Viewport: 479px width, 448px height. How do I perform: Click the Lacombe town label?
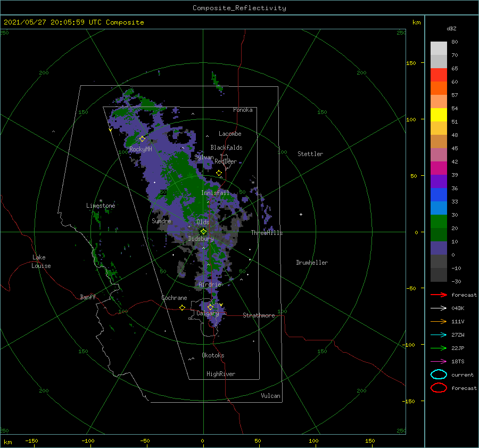pos(230,134)
